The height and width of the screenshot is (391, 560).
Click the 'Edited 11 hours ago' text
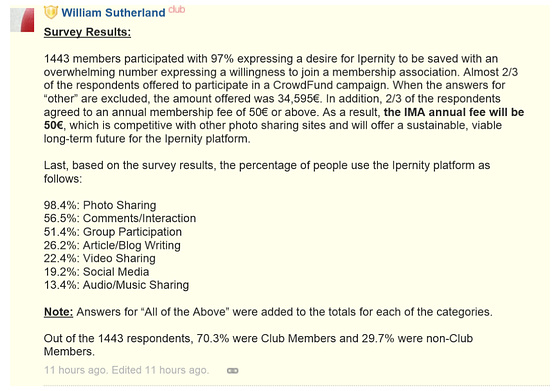160,370
